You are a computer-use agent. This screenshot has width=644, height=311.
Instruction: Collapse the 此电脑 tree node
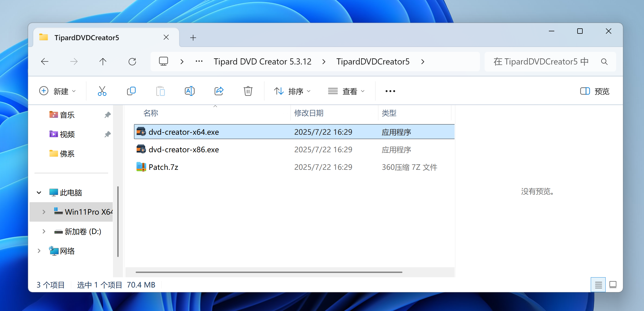[x=39, y=193]
